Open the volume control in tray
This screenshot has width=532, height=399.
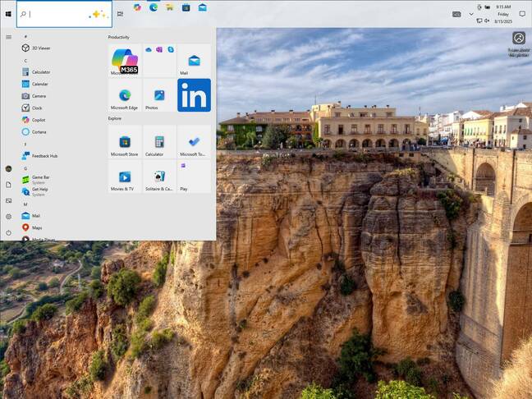pyautogui.click(x=487, y=21)
